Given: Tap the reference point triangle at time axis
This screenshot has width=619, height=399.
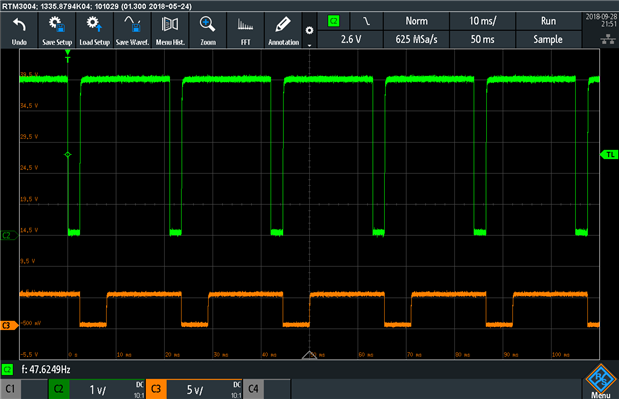Looking at the screenshot, I should 310,355.
